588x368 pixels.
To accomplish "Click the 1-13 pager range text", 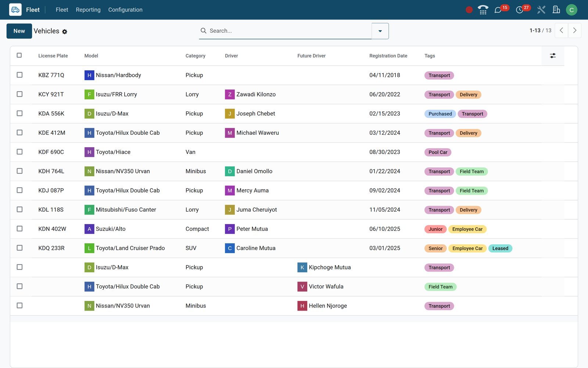I will pos(535,31).
